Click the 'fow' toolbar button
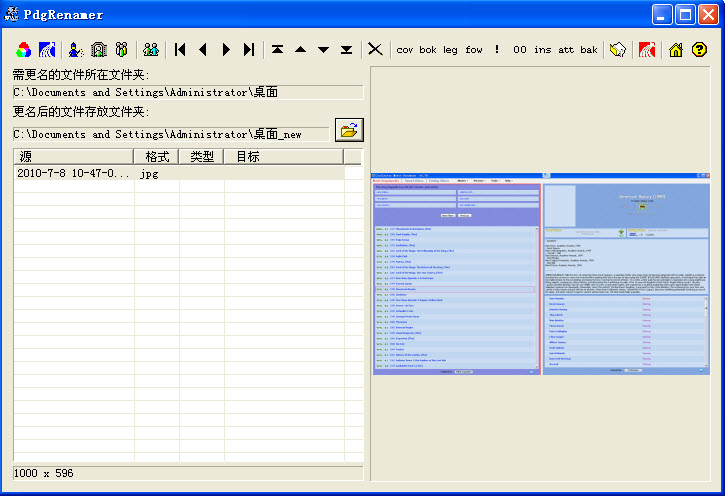 click(x=474, y=50)
